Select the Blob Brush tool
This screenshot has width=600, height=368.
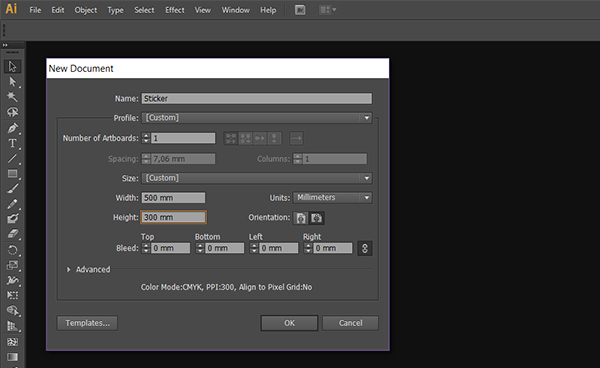[12, 219]
